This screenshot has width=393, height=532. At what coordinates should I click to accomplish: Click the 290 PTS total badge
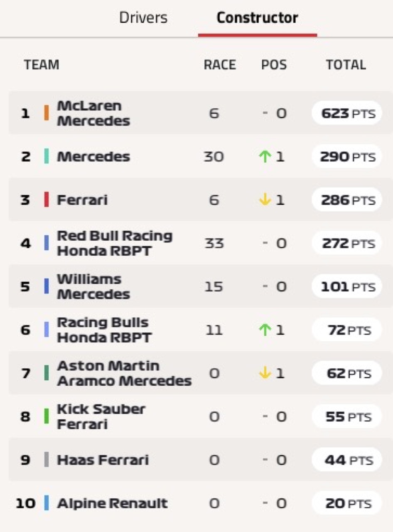click(346, 157)
